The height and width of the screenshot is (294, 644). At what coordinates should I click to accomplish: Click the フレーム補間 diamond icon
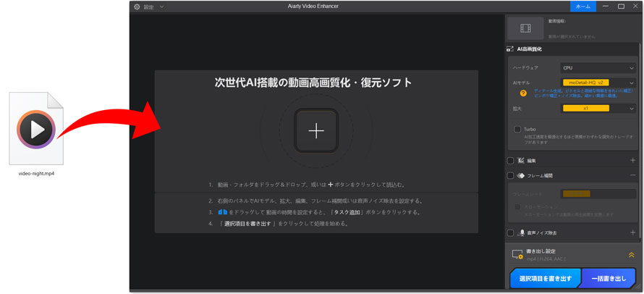pyautogui.click(x=520, y=175)
